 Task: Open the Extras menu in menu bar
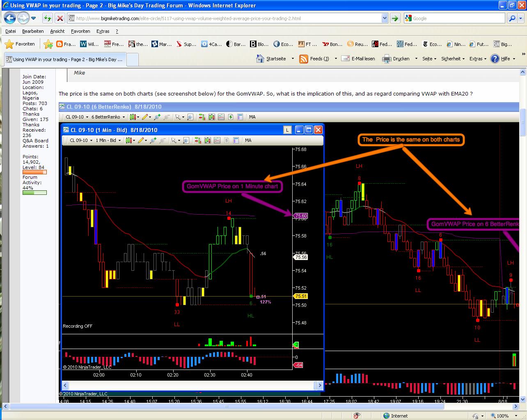tap(103, 31)
